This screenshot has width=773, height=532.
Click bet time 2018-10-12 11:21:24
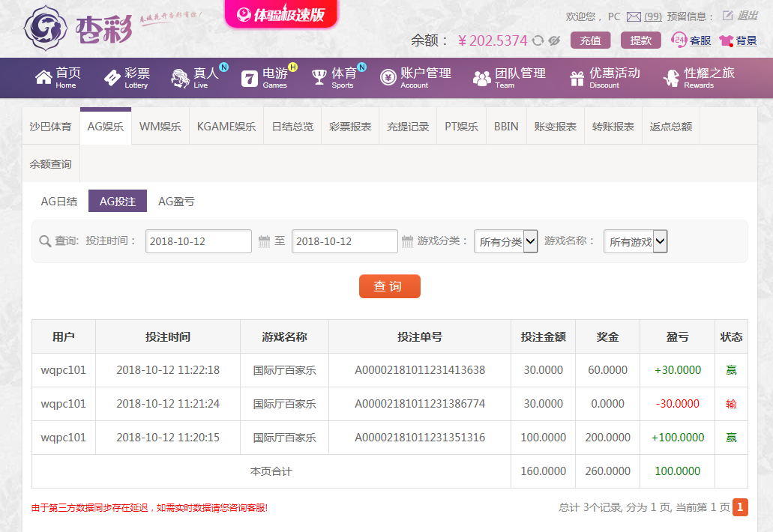click(168, 403)
